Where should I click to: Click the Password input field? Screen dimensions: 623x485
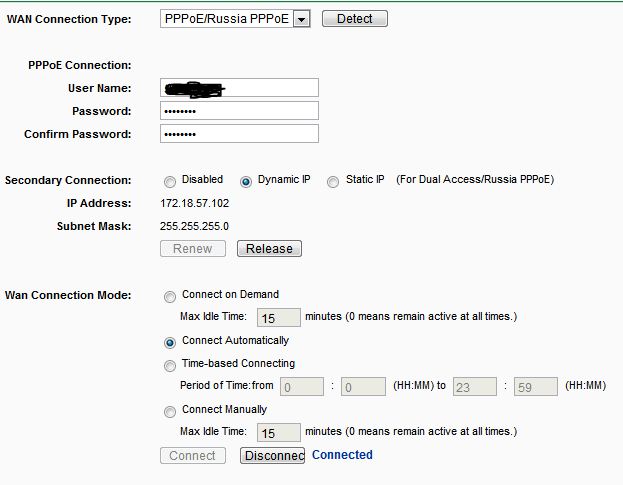(239, 111)
